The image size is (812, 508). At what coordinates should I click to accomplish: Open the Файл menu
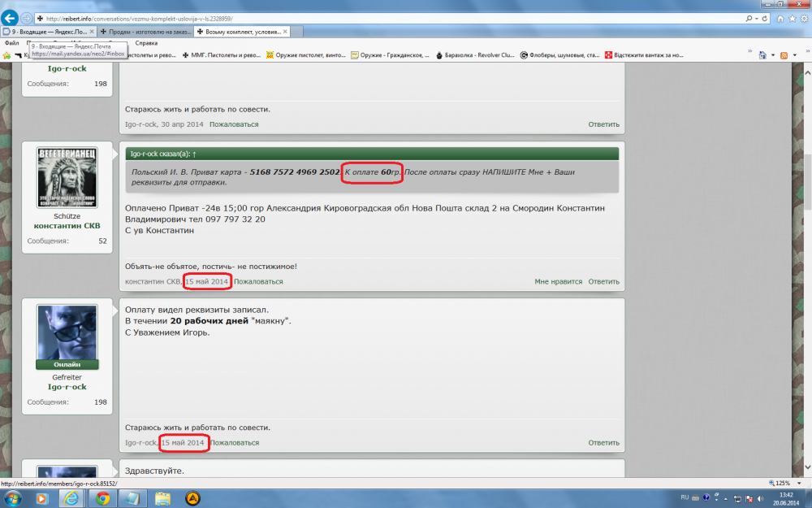tap(11, 43)
